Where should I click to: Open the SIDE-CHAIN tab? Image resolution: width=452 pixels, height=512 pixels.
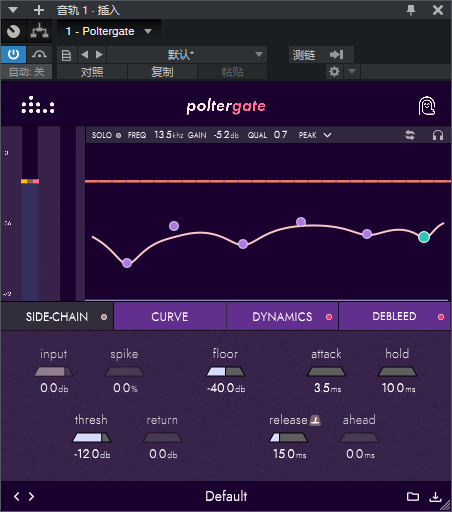point(57,317)
